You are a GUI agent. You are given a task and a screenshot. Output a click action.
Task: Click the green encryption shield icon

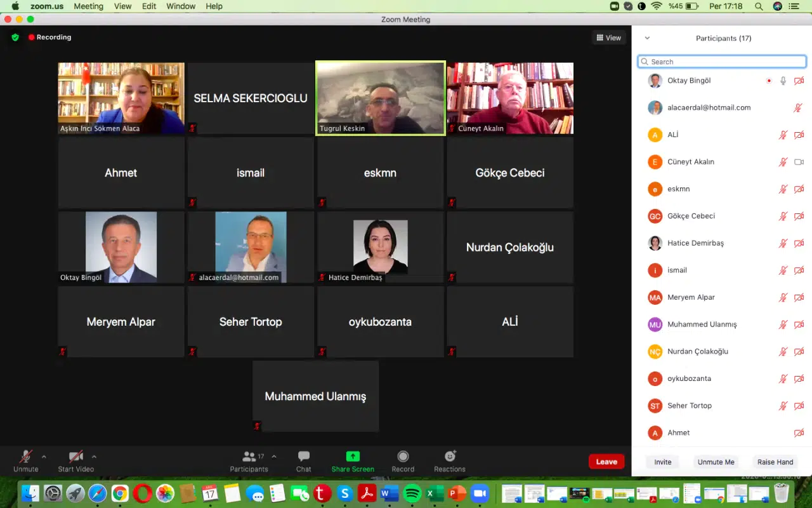(15, 37)
